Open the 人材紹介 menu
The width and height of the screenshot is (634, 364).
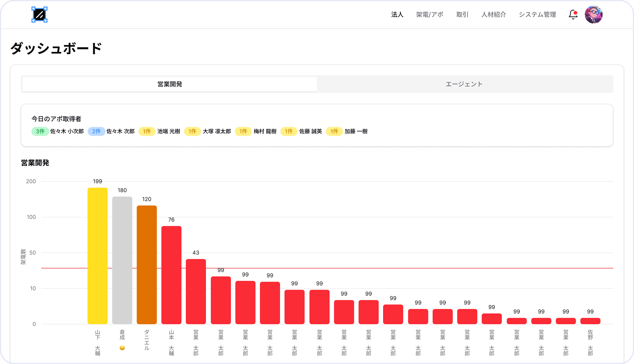pos(494,15)
